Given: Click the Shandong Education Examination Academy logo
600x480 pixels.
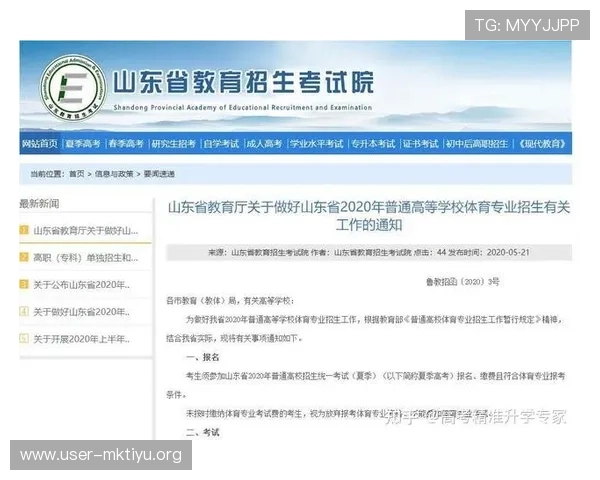Looking at the screenshot, I should [x=73, y=88].
